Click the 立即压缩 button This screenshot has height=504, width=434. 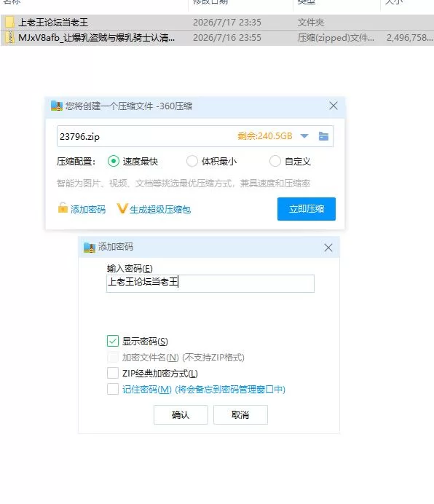pos(307,209)
